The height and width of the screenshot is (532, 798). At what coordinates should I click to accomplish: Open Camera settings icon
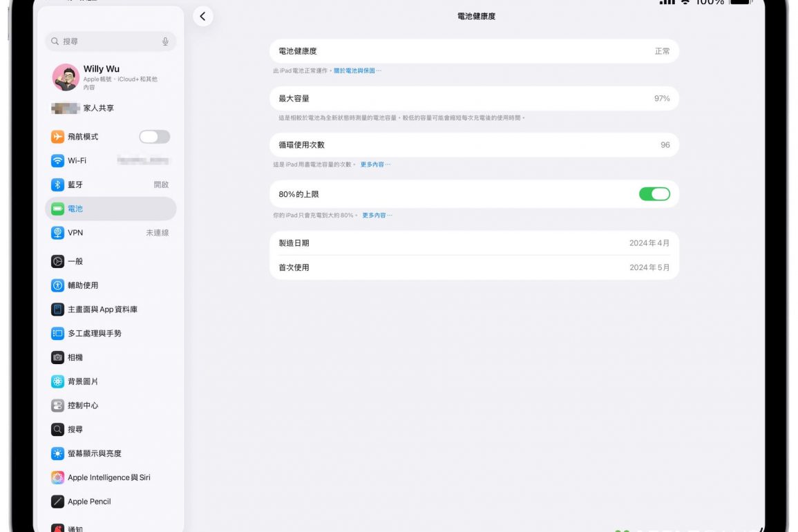pos(58,357)
